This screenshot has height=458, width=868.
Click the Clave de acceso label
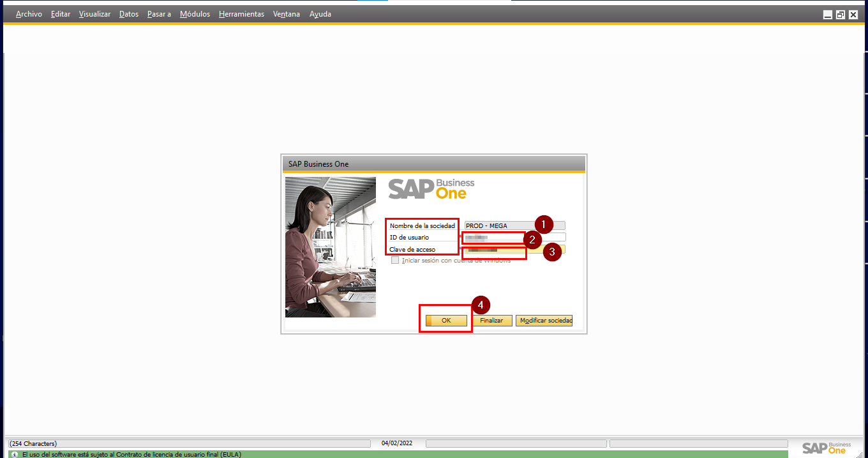412,249
